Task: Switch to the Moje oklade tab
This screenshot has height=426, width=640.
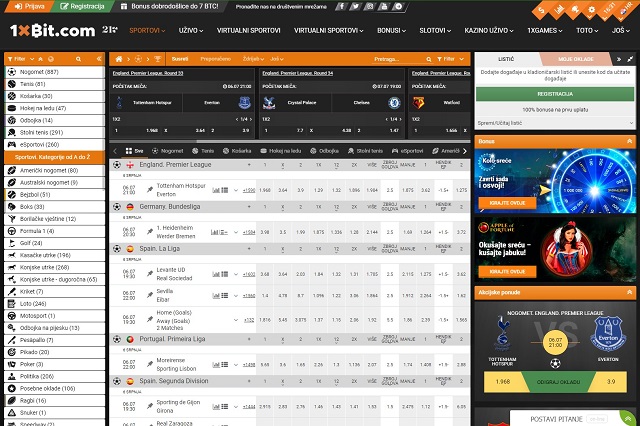Action: coord(576,59)
